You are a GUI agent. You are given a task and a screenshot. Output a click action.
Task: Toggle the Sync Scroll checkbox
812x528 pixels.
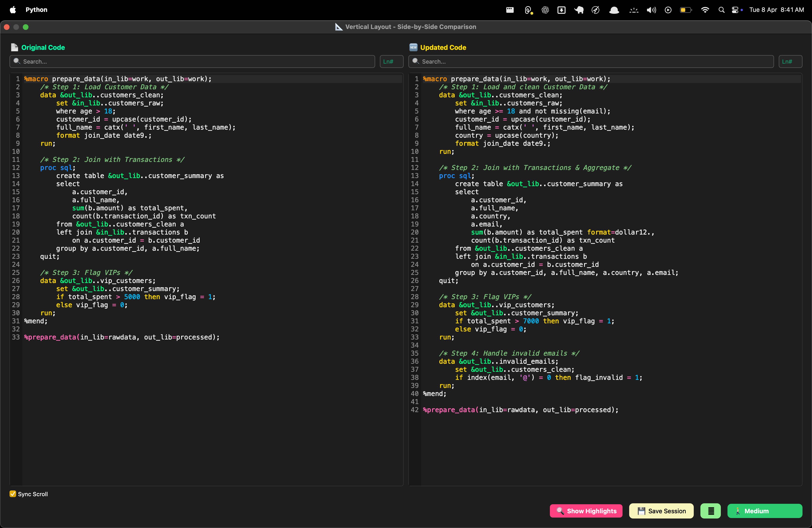[13, 494]
